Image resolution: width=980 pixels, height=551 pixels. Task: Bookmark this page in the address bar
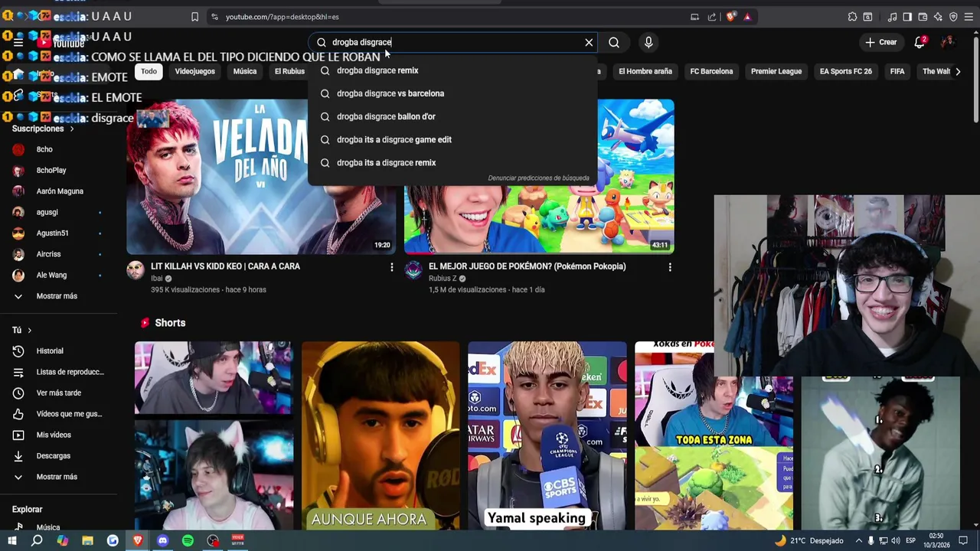pos(194,17)
